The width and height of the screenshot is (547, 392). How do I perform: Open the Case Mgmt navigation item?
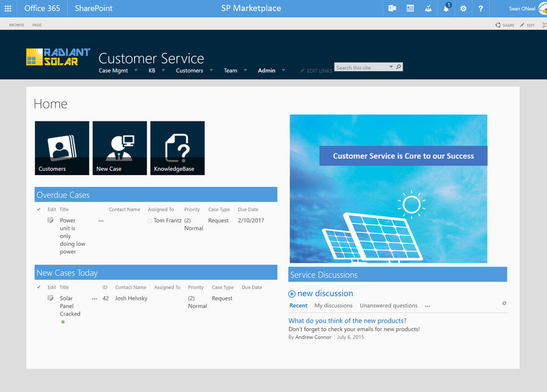click(113, 71)
